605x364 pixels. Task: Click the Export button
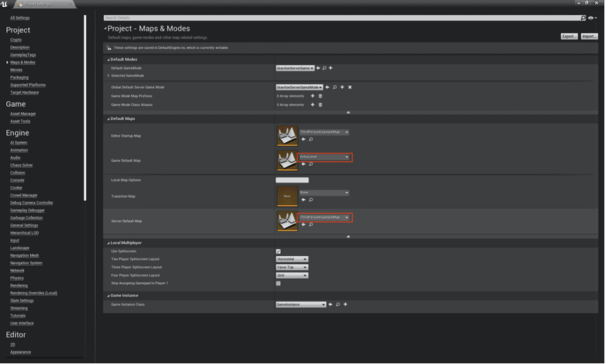[x=569, y=36]
